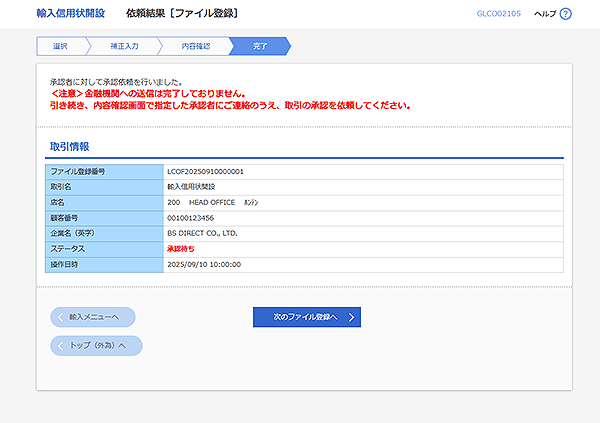Click timestamp 2025/09/10 10:00:00
Image resolution: width=600 pixels, height=423 pixels.
click(204, 265)
